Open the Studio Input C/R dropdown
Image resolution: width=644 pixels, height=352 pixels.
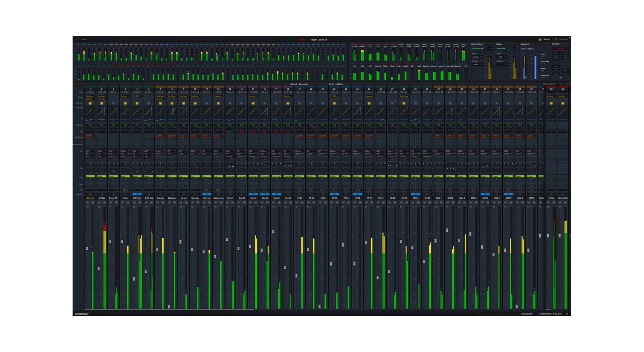502,57
